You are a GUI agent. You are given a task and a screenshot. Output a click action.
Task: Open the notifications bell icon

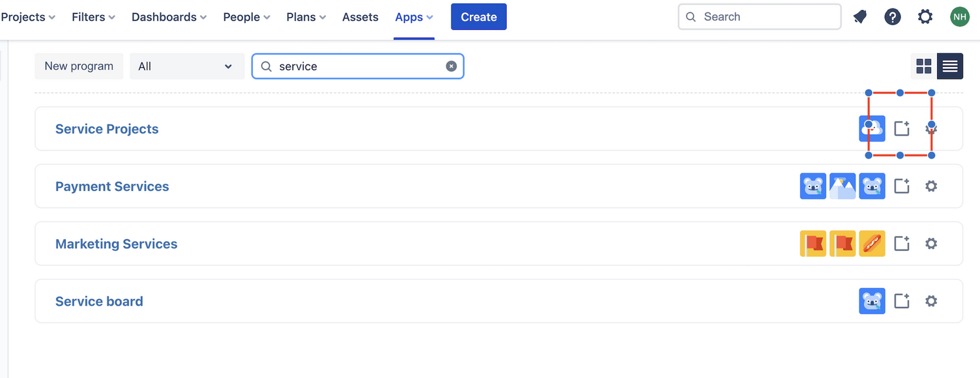(860, 17)
